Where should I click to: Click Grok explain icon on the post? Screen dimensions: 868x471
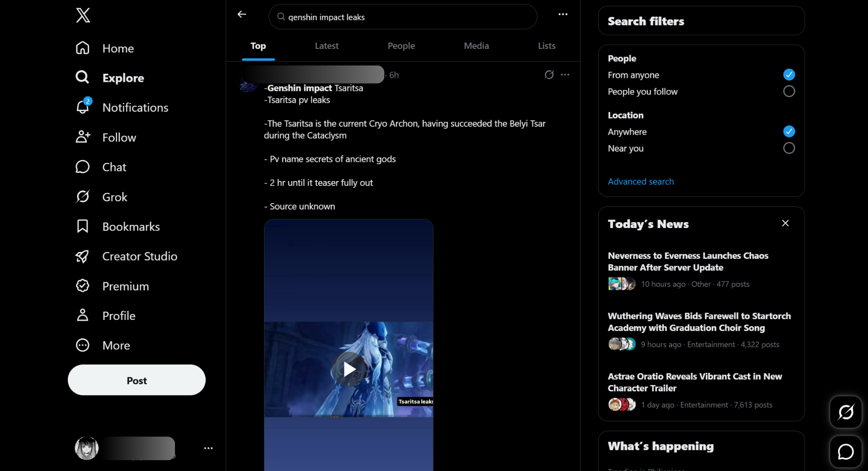[549, 75]
